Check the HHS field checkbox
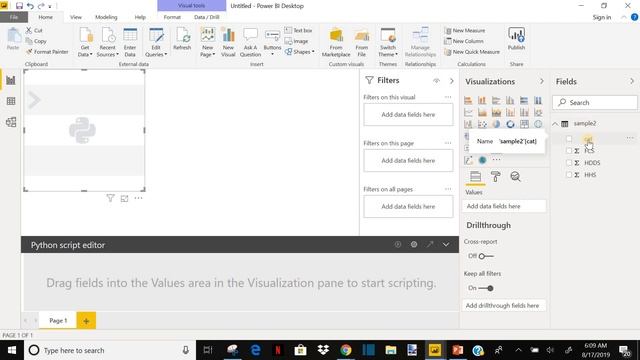This screenshot has height=360, width=640. tap(569, 175)
